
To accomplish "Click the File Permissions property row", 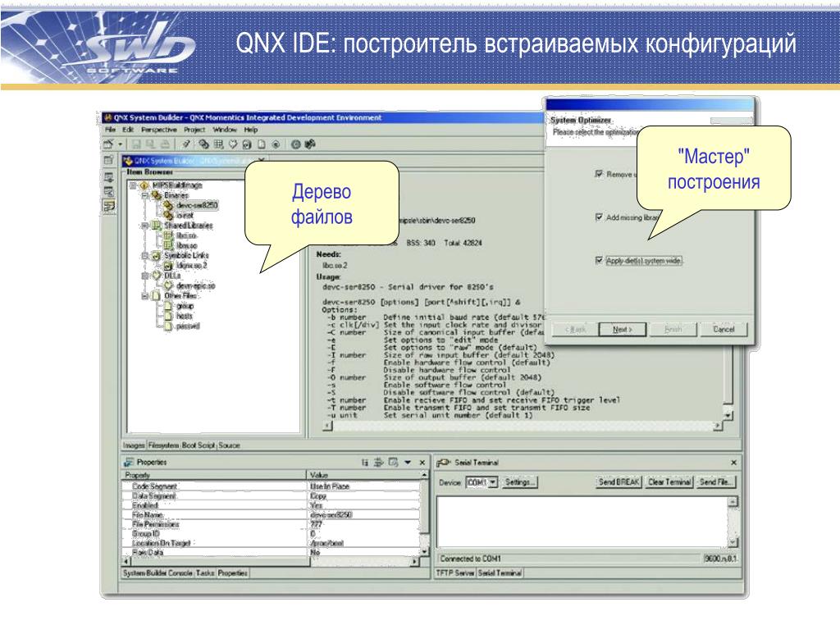I will pyautogui.click(x=271, y=524).
